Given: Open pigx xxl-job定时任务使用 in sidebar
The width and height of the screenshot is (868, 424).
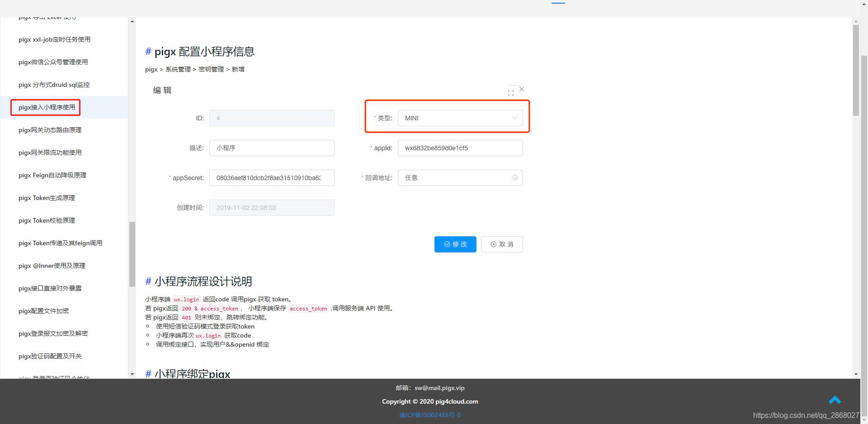Looking at the screenshot, I should 54,39.
